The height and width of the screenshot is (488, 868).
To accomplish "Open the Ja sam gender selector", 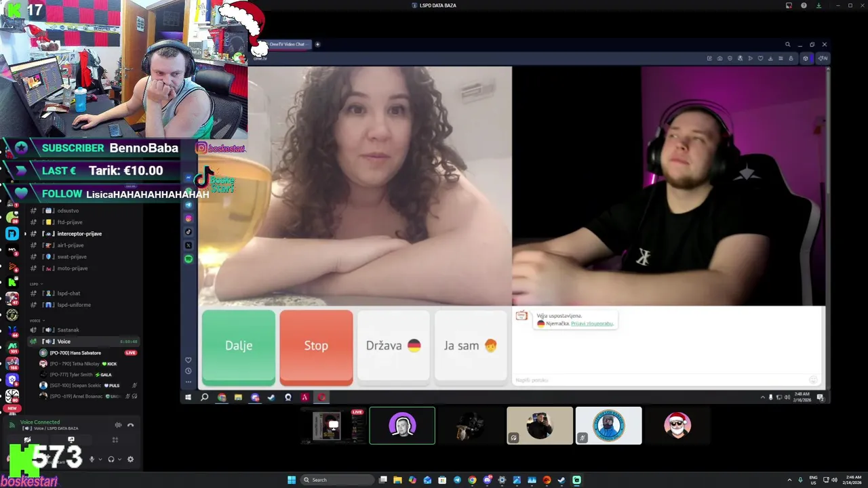I will [x=471, y=346].
